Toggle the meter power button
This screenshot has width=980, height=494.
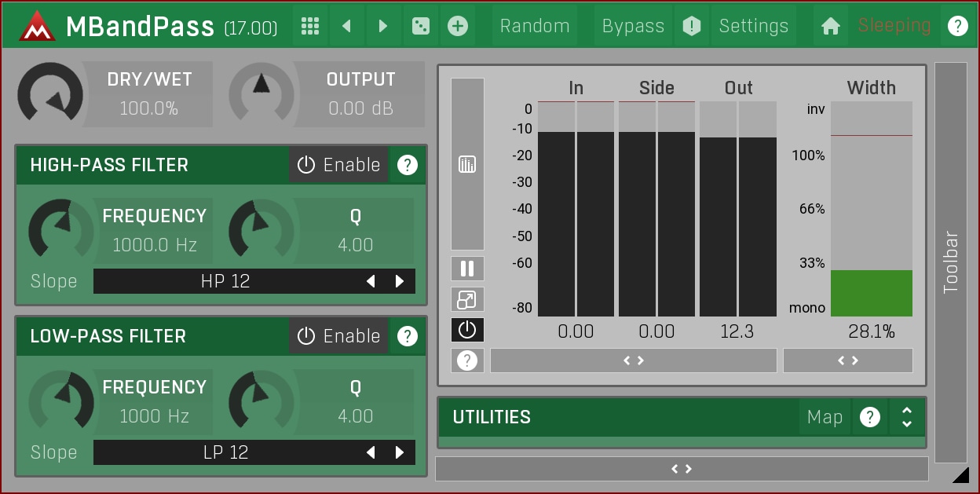(x=467, y=330)
